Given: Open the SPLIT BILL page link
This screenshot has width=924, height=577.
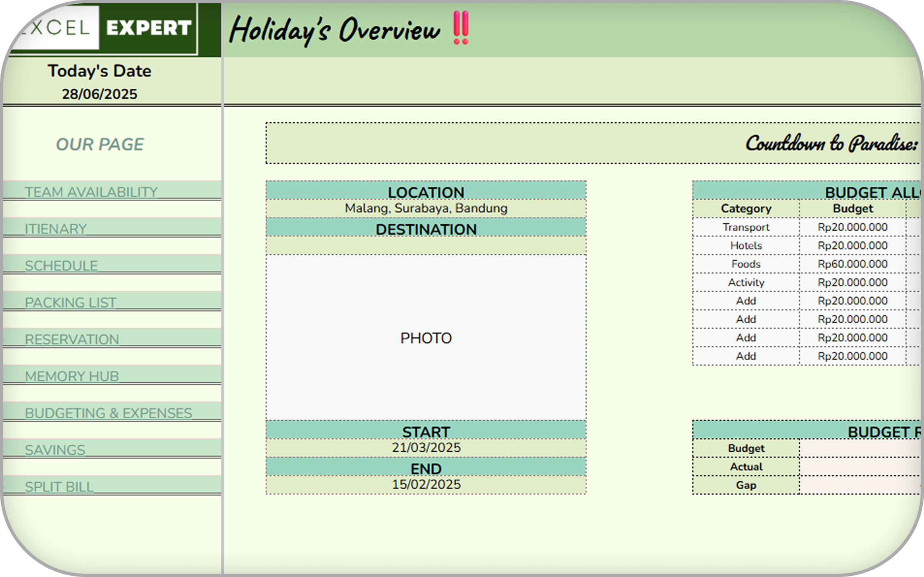Looking at the screenshot, I should (x=59, y=486).
